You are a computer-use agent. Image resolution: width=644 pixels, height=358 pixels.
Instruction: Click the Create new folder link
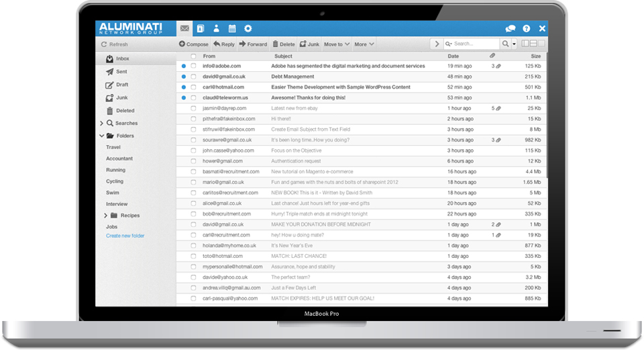point(125,236)
